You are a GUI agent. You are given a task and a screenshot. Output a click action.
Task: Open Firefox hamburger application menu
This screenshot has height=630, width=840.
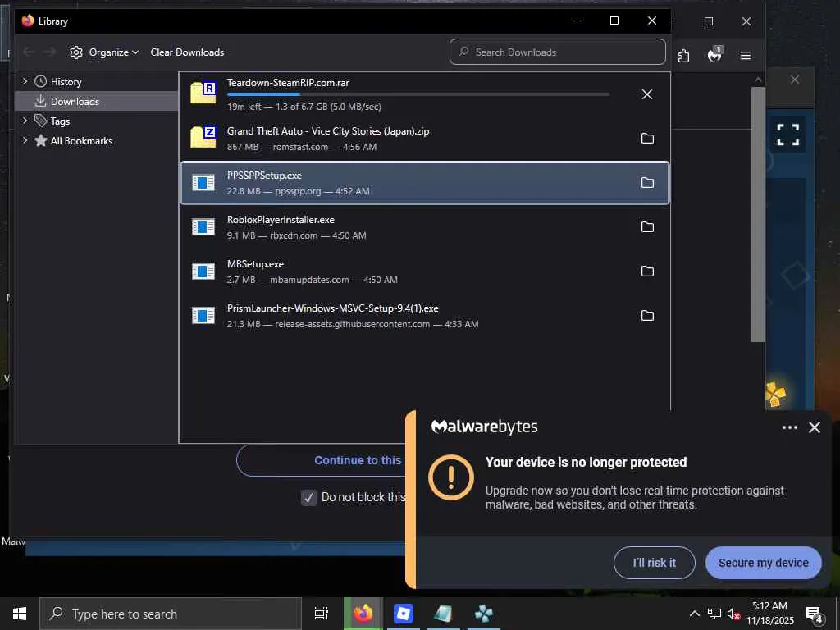click(745, 56)
